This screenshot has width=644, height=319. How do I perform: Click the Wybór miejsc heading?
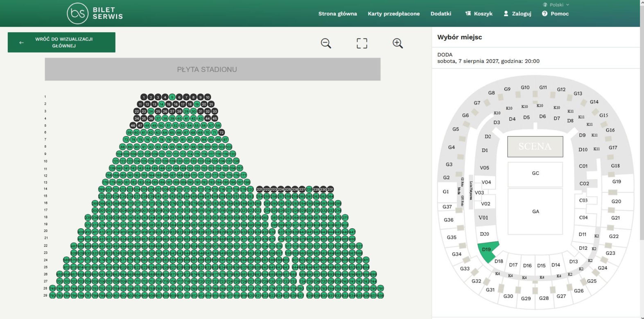tap(460, 37)
